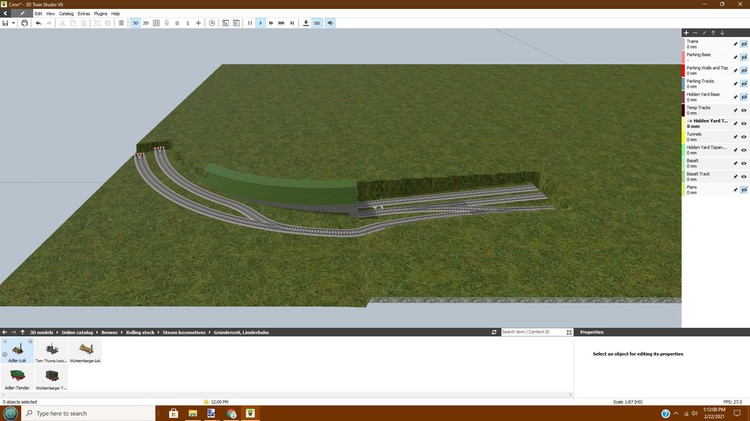Add a new layer with plus icon
This screenshot has height=421, width=750.
tap(686, 33)
